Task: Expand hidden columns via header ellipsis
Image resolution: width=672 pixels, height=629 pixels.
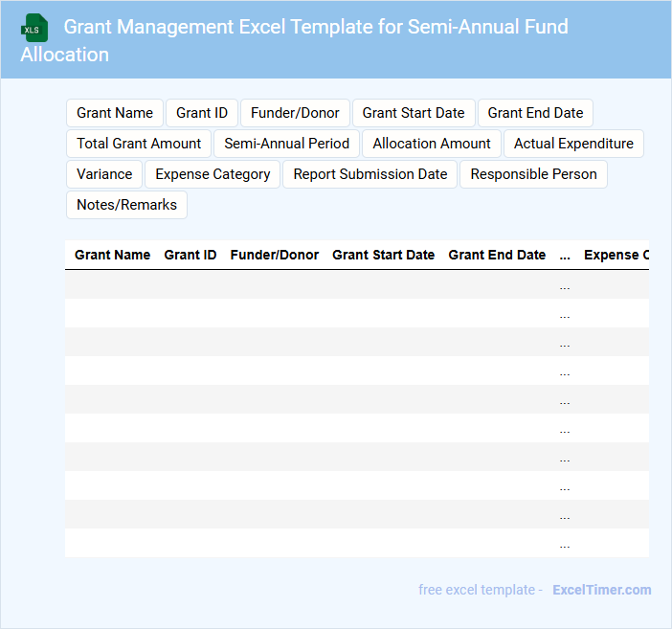Action: point(565,255)
